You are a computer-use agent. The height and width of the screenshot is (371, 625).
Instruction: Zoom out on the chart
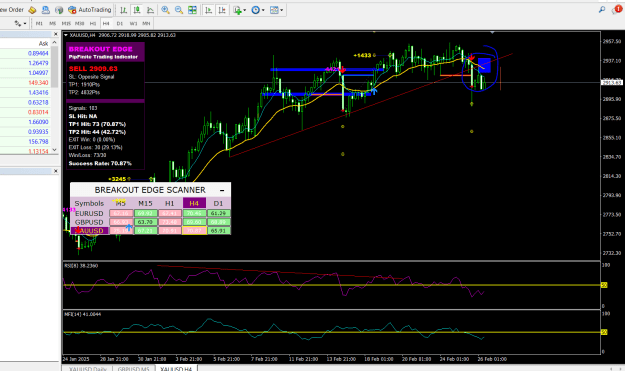pyautogui.click(x=179, y=10)
